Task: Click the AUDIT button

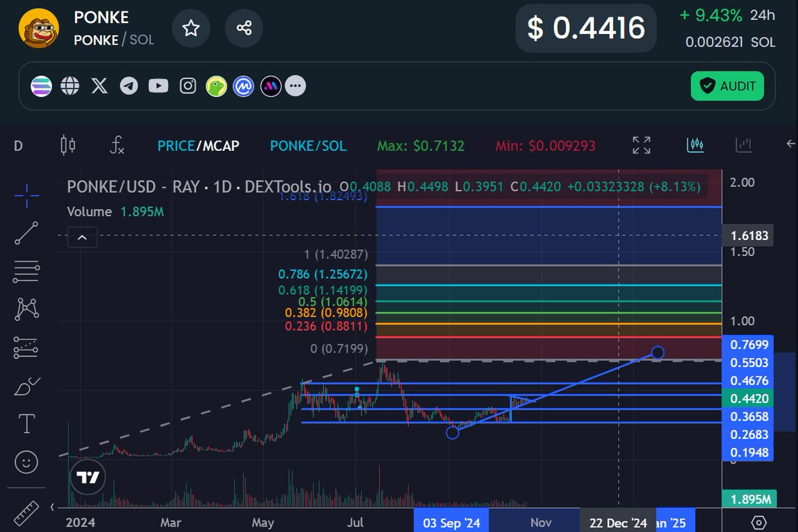Action: [728, 86]
